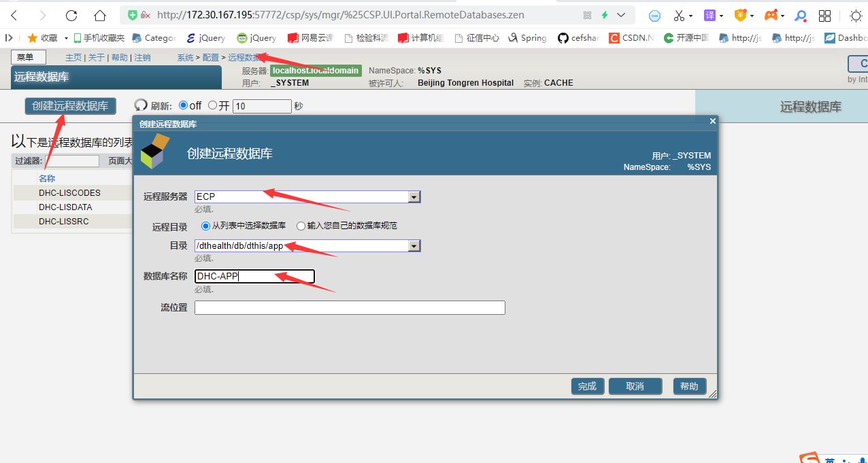Click the sun brightness icon at toolbar end
Screen dimensions: 868x463
point(856,16)
